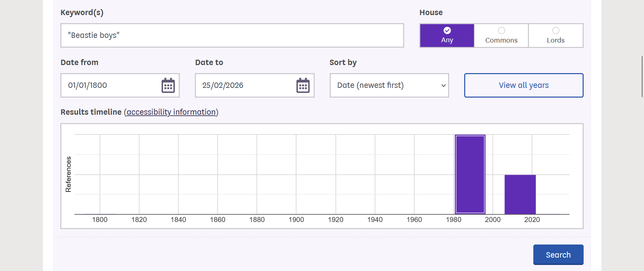Select the Commons house option
644x271 pixels.
click(501, 36)
